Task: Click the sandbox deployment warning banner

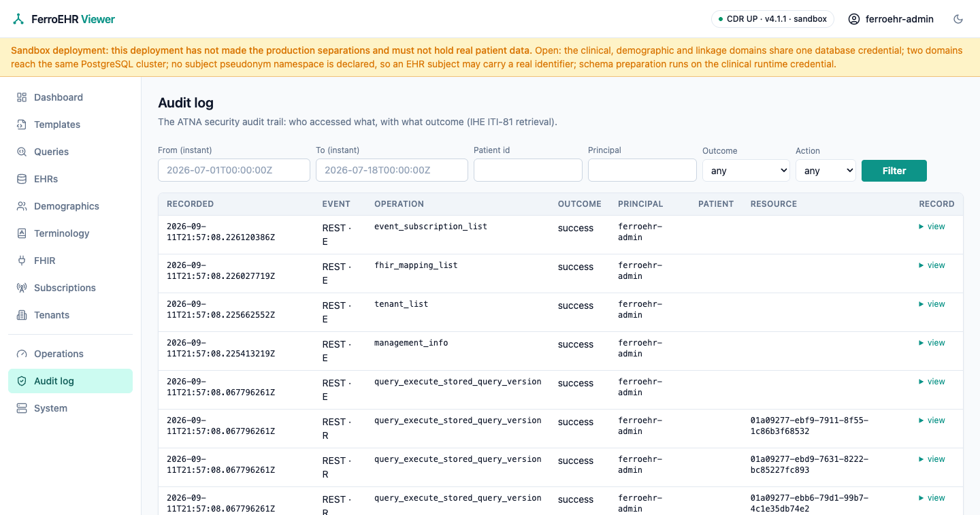Action: [x=490, y=57]
